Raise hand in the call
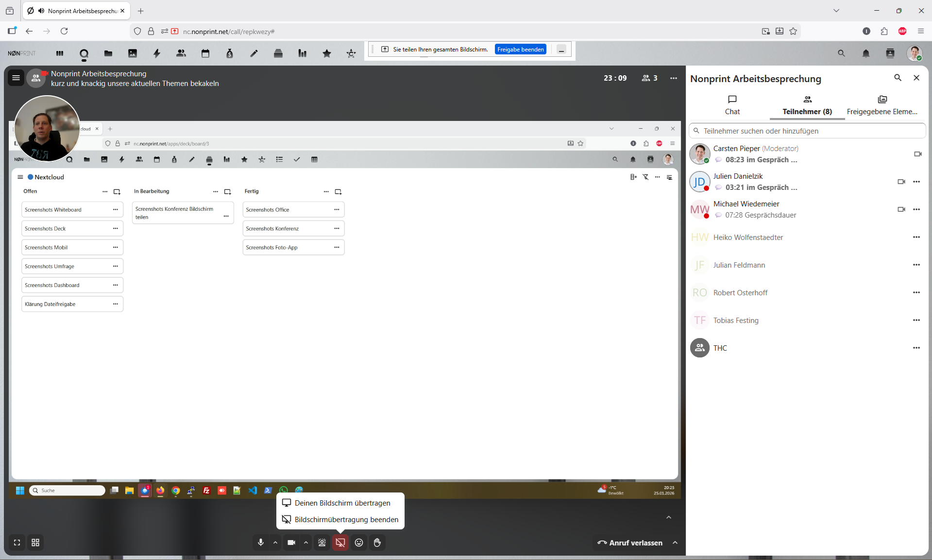Viewport: 932px width, 560px height. pyautogui.click(x=377, y=543)
